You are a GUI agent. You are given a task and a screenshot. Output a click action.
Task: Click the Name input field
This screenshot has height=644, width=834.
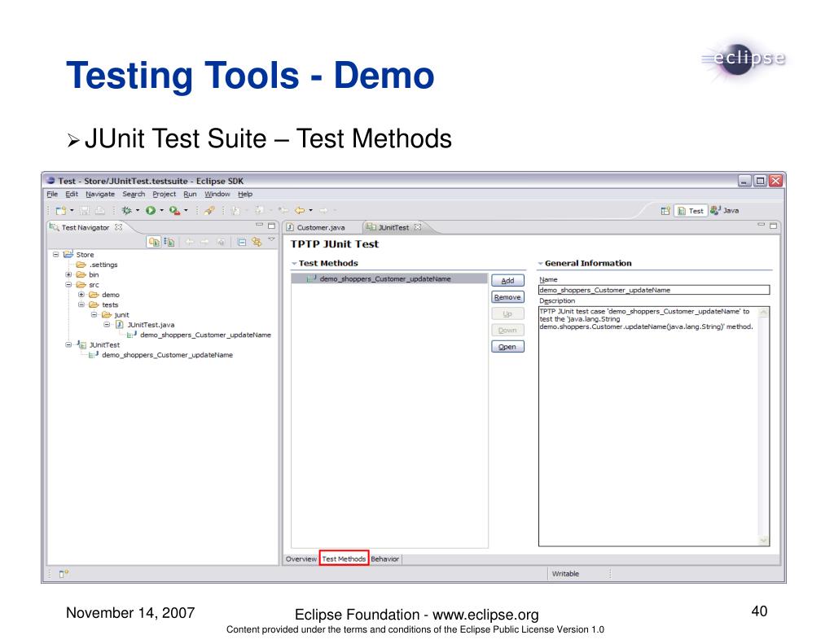[x=654, y=290]
